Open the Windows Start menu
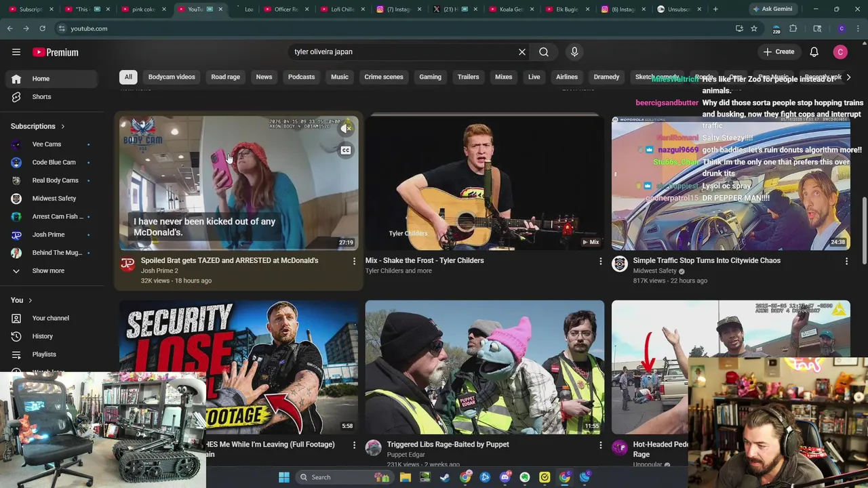This screenshot has width=868, height=488. click(x=284, y=477)
